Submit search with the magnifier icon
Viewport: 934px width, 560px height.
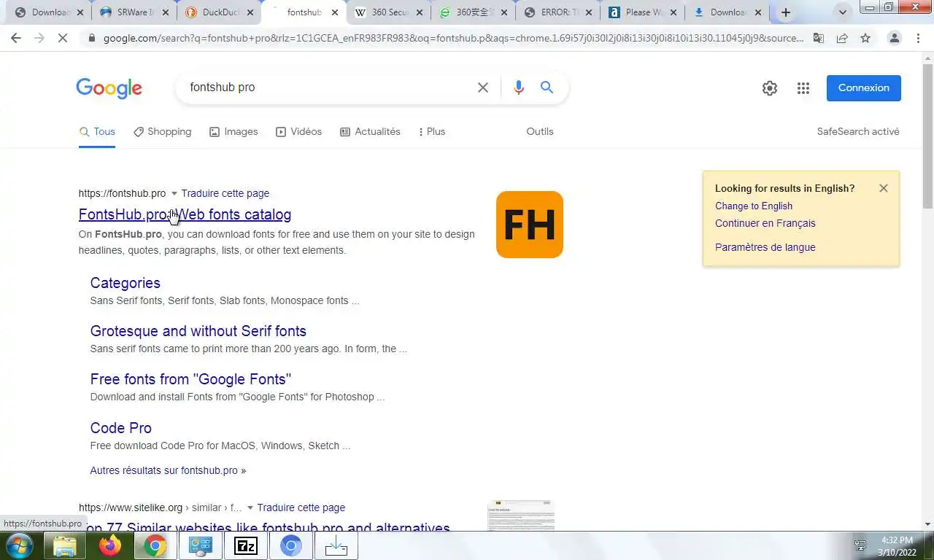pos(547,87)
